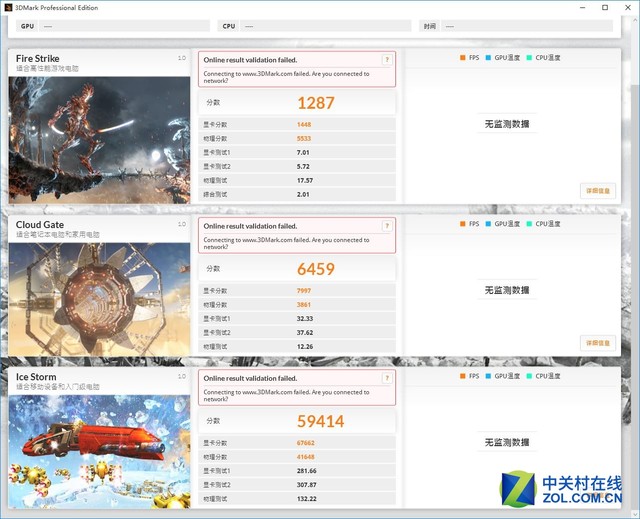
Task: Click Ice Storm graphics score 67662
Action: coord(306,443)
